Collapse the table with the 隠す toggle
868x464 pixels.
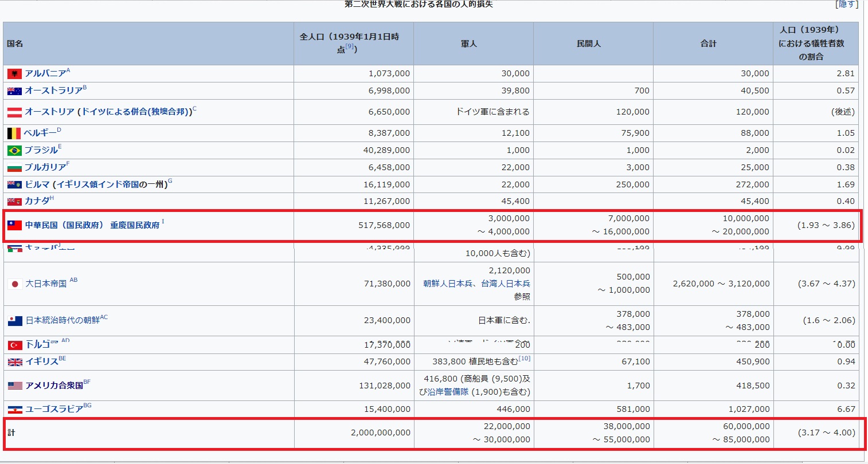pyautogui.click(x=846, y=5)
